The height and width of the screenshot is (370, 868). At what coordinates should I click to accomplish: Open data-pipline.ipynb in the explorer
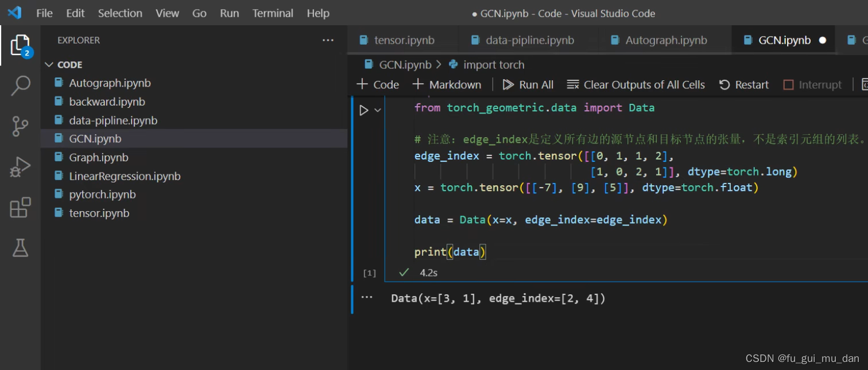[194, 120]
